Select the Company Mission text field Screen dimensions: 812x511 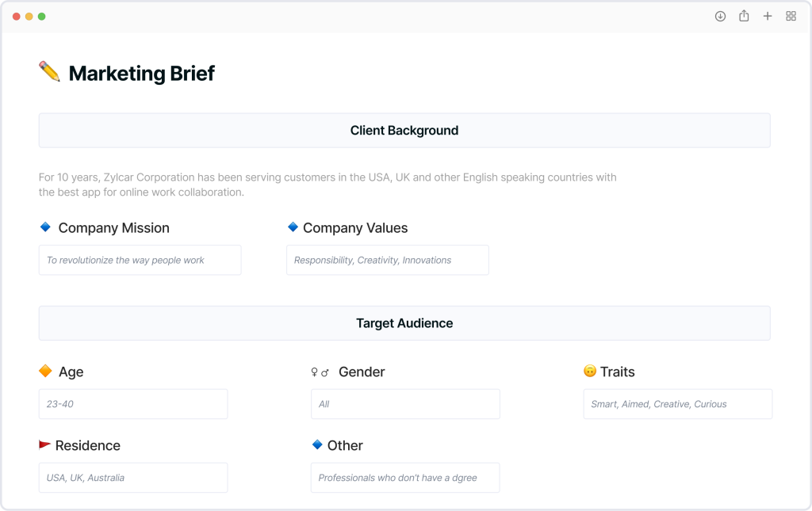140,260
